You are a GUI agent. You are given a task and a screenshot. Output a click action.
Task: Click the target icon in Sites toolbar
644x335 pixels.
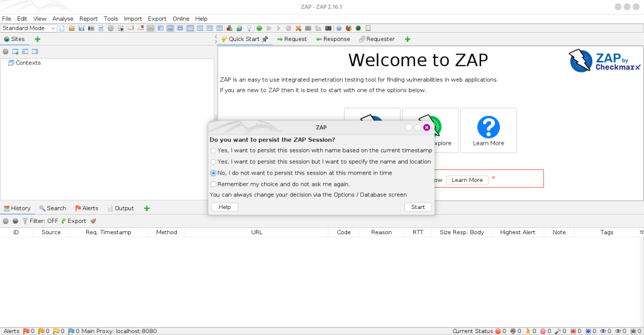(5, 52)
